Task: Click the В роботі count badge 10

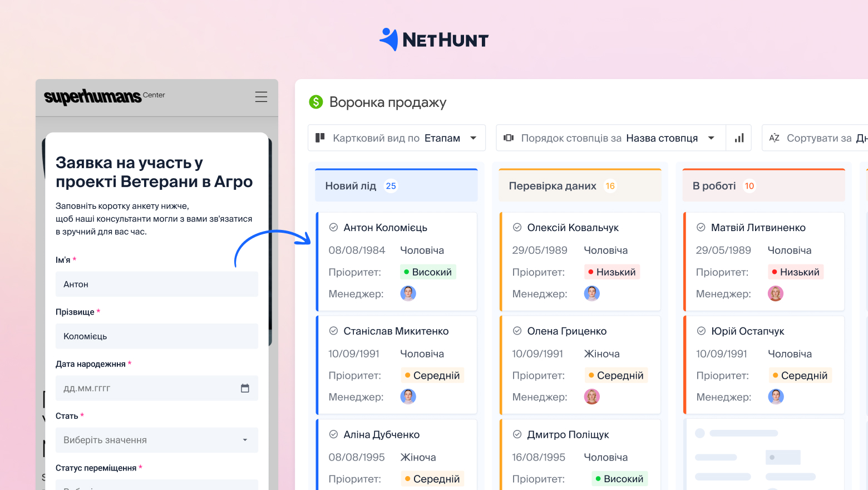Action: point(749,186)
